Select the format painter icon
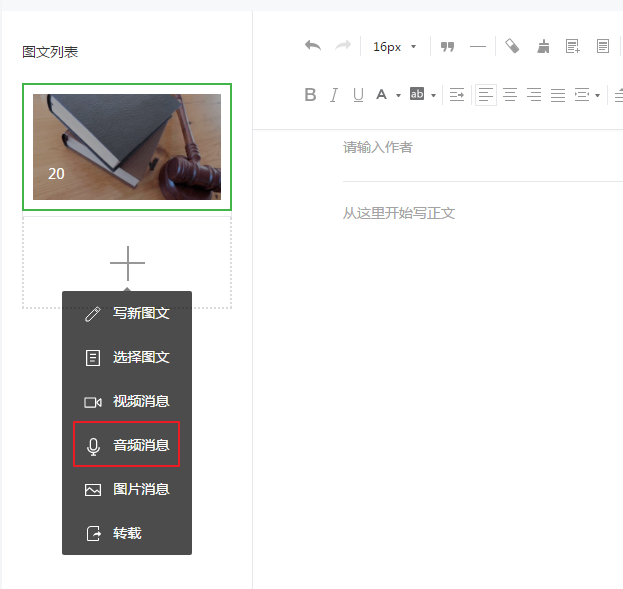 click(x=512, y=46)
